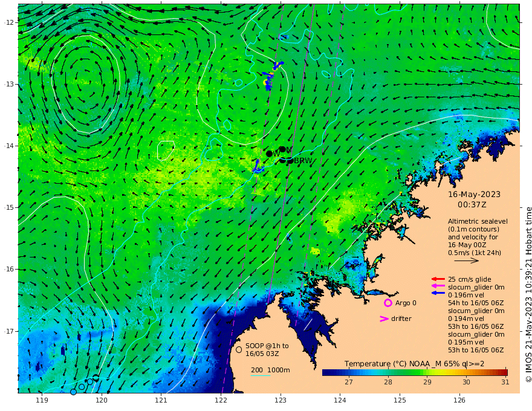
Task: Click the red 25 cm/s glide arrow icon
Action: 438,279
